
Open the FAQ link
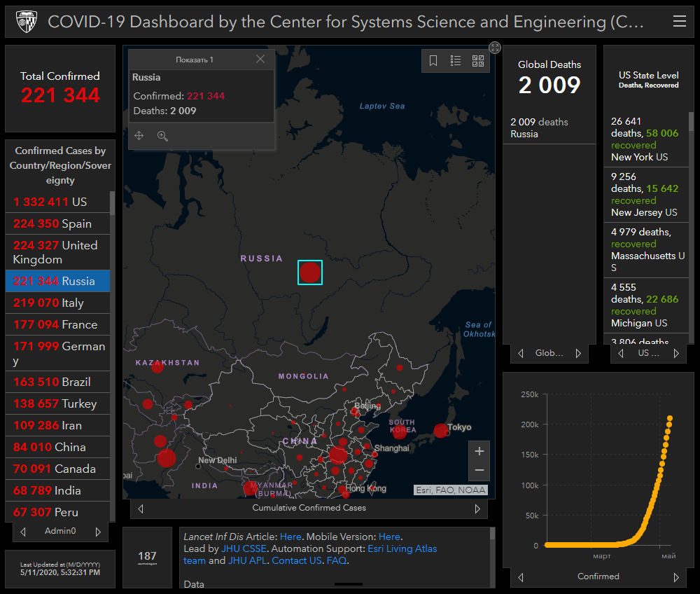pos(337,560)
